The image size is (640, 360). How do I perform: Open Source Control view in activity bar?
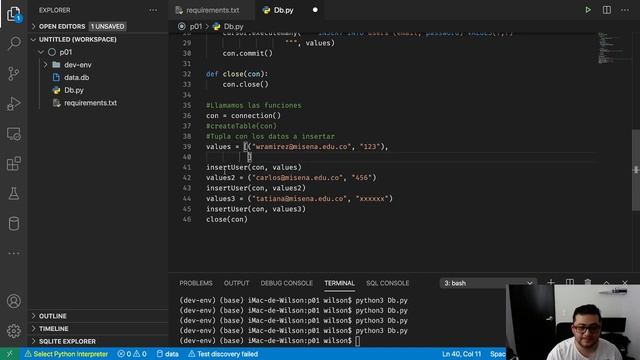[x=14, y=73]
